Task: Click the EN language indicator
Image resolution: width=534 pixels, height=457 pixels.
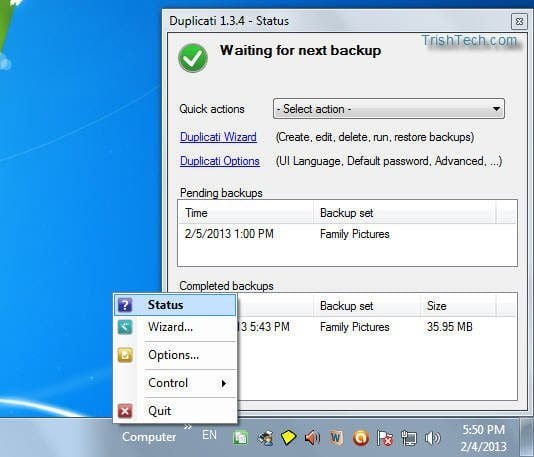Action: click(209, 435)
